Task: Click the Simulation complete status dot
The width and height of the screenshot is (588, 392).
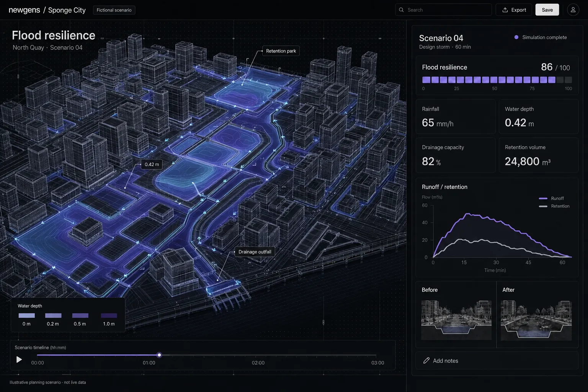Action: pos(516,37)
